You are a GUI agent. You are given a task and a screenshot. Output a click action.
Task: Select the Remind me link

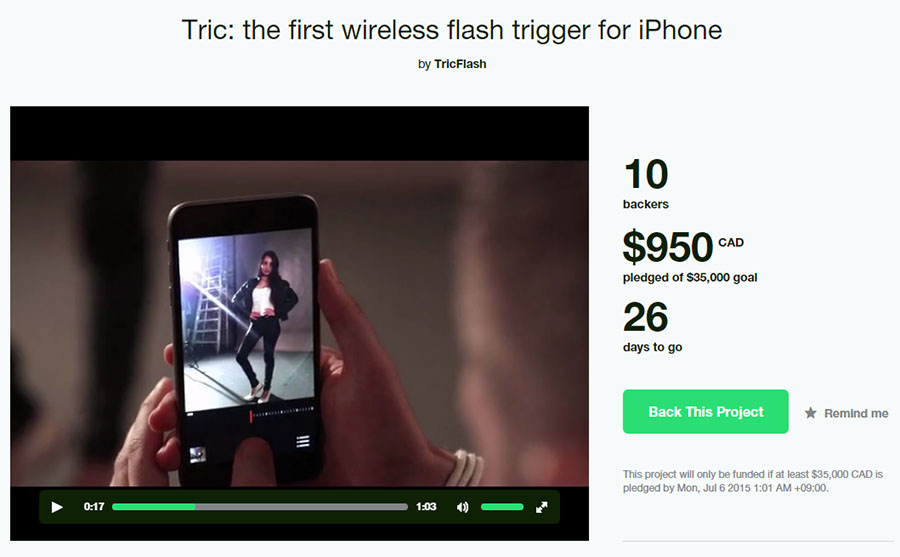tap(856, 413)
